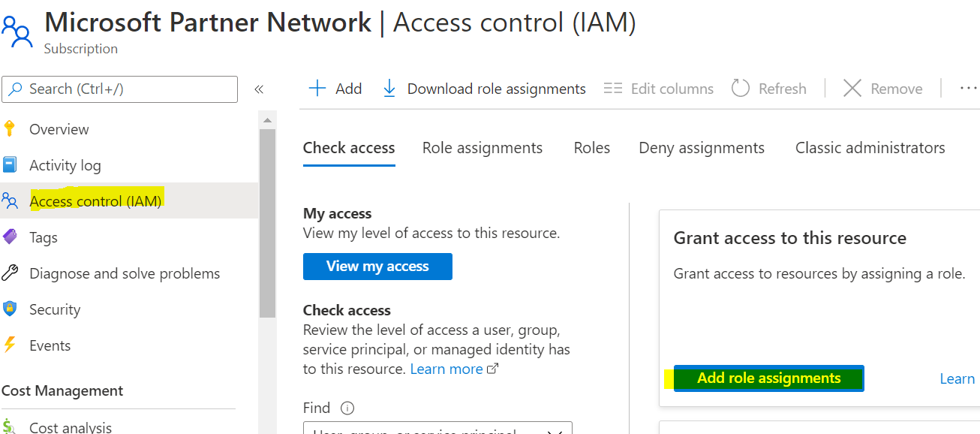The width and height of the screenshot is (980, 434).
Task: Click Download role assignments
Action: 497,89
